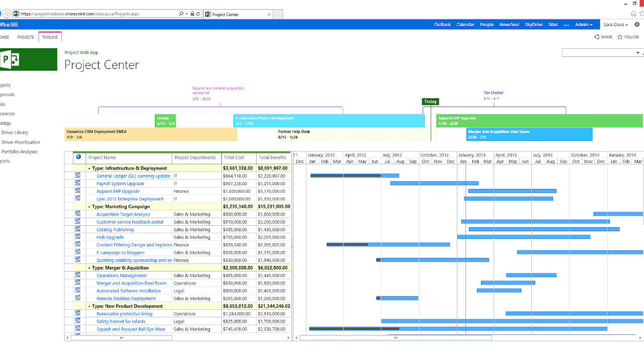The height and width of the screenshot is (362, 644).
Task: Select the E-commerce Portal Development timeline bar
Action: coord(329,121)
